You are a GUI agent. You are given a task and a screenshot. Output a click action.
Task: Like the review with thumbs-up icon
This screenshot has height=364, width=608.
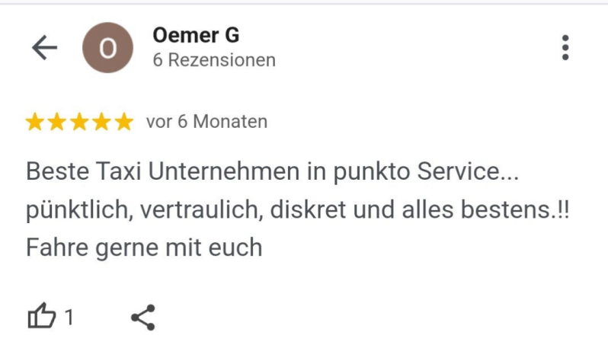pos(42,316)
